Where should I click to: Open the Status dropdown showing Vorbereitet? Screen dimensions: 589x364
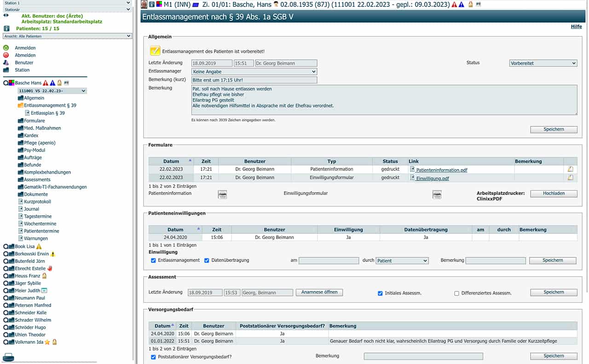click(x=543, y=63)
